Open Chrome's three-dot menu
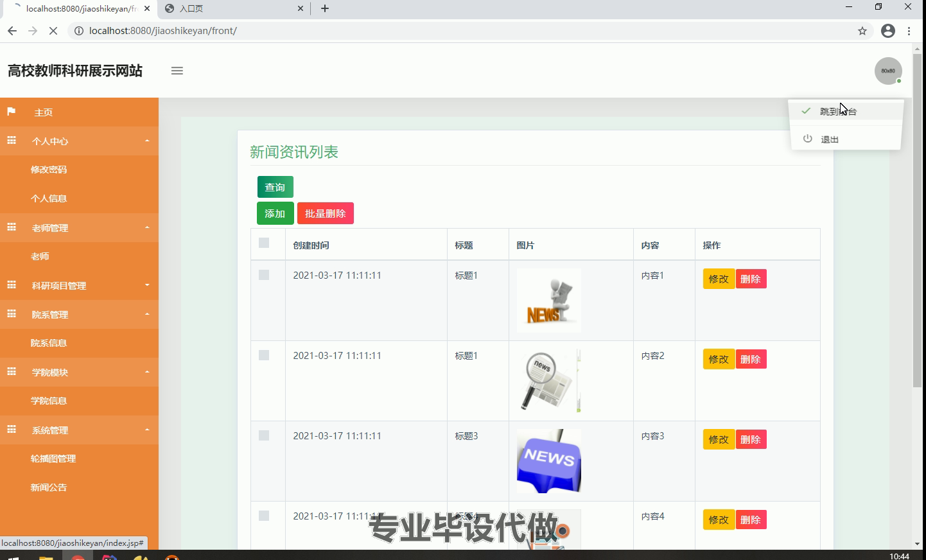Screen dimensions: 926x560 pyautogui.click(x=909, y=31)
